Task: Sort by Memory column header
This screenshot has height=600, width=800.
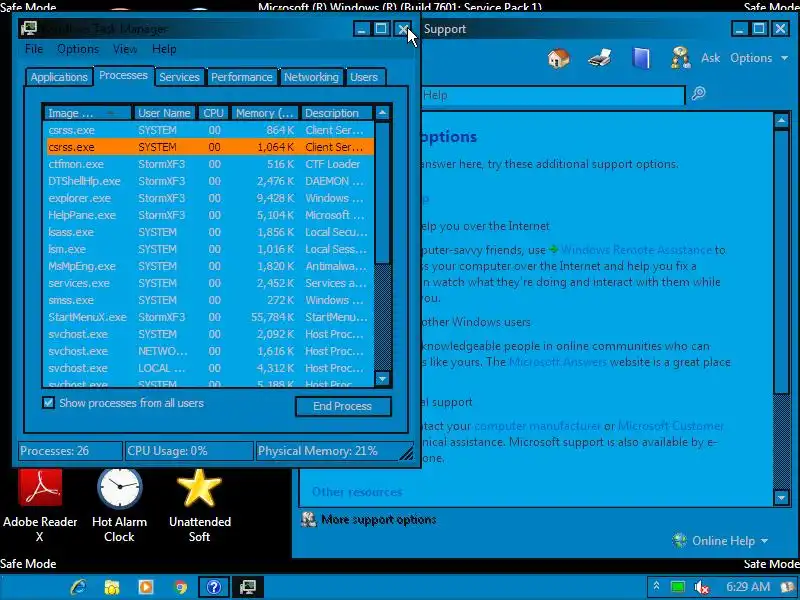Action: tap(265, 113)
